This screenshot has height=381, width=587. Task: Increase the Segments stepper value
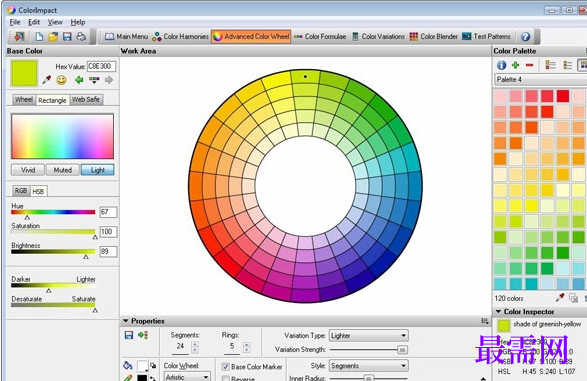195,344
